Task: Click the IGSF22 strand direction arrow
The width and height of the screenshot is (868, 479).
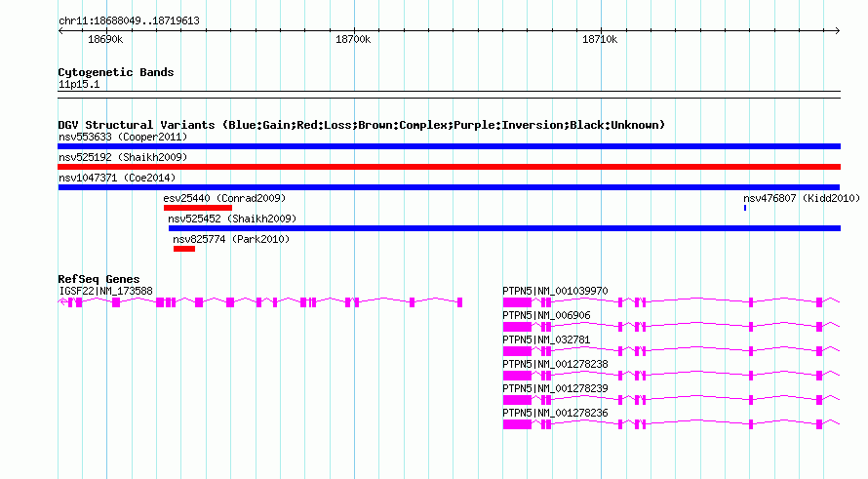Action: 63,301
